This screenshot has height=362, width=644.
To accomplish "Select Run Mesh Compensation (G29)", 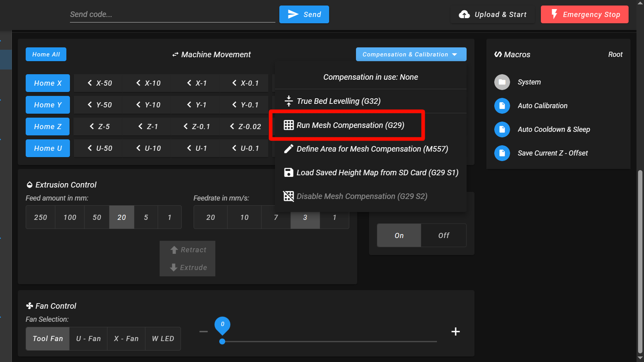I will point(371,125).
